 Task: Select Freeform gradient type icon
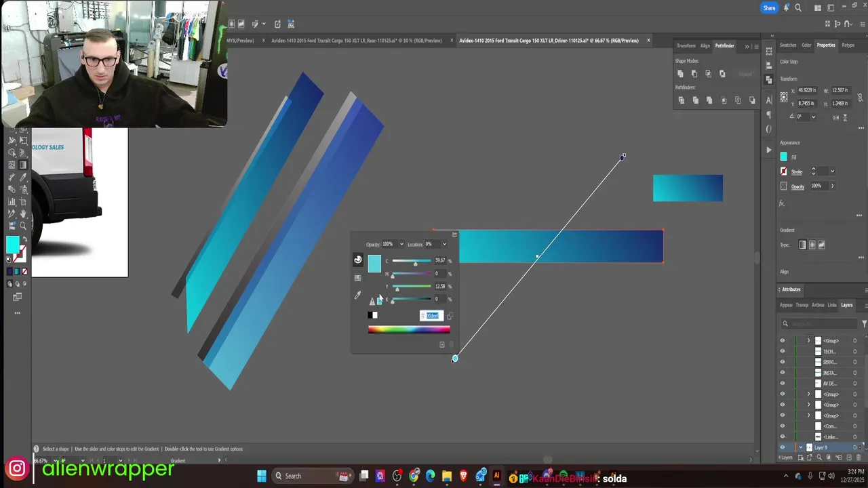click(821, 245)
